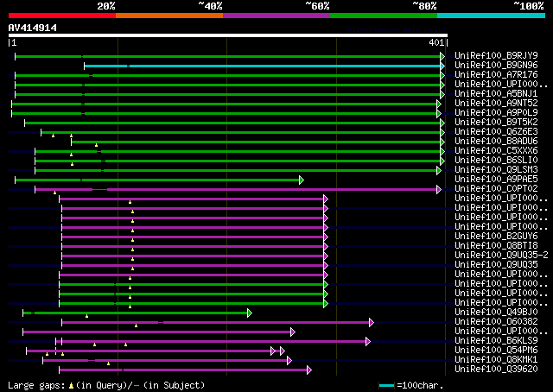Select the UniRef100_Q9LSM3 hit label
The height and width of the screenshot is (392, 553).
497,169
